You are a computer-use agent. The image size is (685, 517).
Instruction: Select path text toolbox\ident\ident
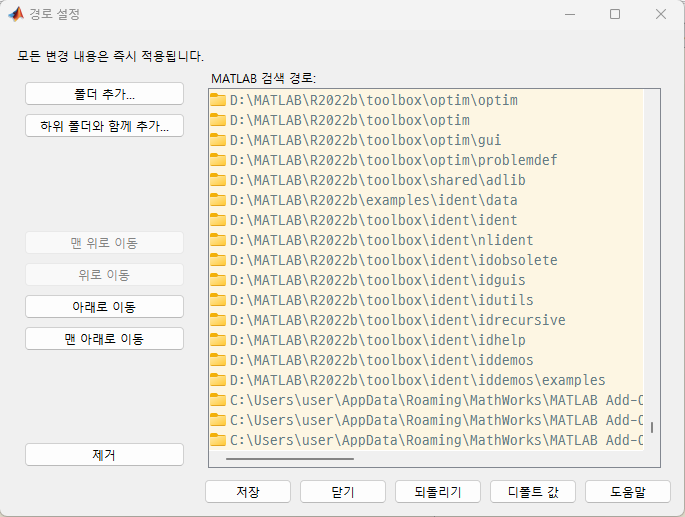pos(374,220)
